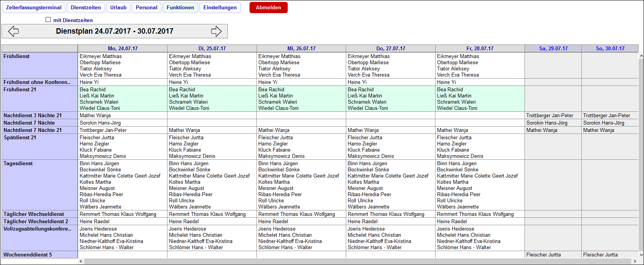This screenshot has width=644, height=265.
Task: Enable the 'mit Dienstzeiten' checkbox
Action: point(48,20)
